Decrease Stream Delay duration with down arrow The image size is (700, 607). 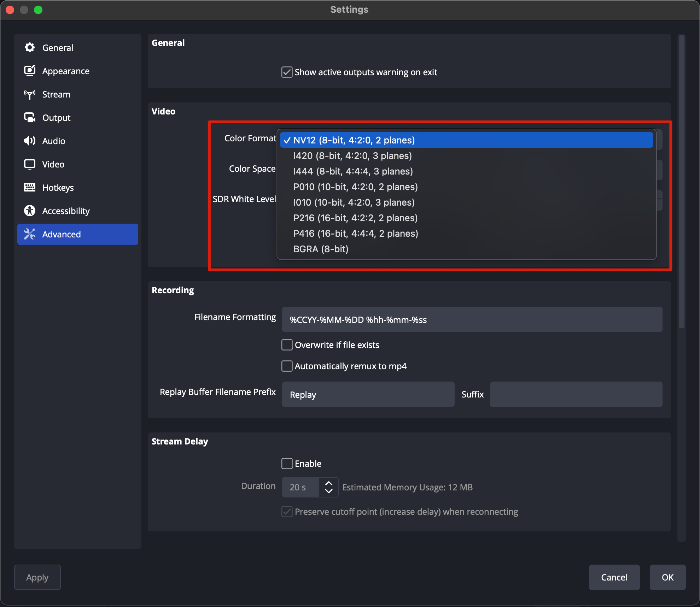point(329,491)
